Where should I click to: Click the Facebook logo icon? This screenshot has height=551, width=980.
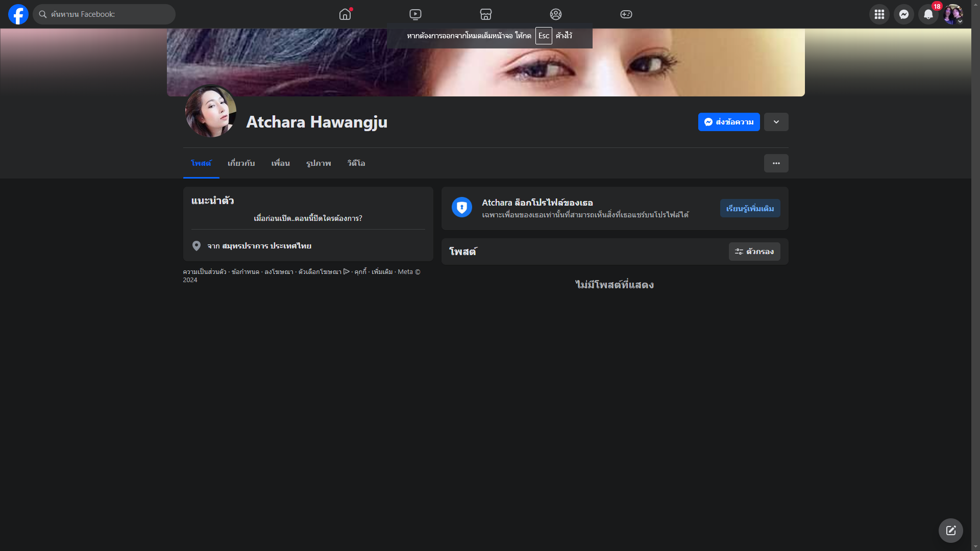[18, 14]
